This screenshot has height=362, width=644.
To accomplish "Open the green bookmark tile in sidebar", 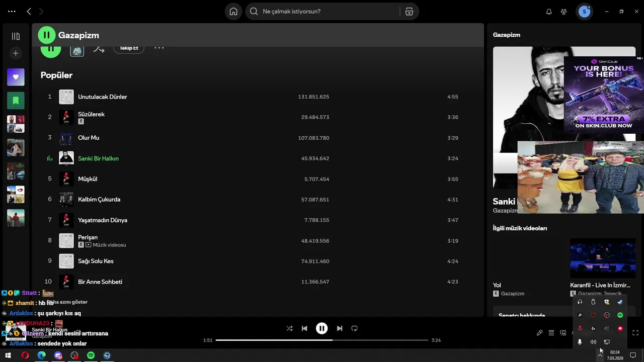I will click(x=16, y=101).
